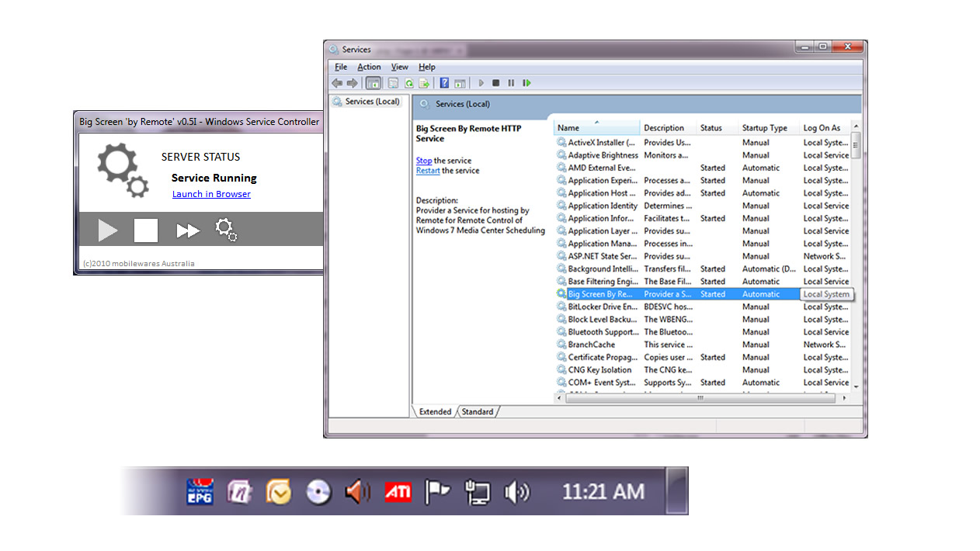Click the services list vertical scrollbar down arrow
The height and width of the screenshot is (551, 980).
click(857, 386)
